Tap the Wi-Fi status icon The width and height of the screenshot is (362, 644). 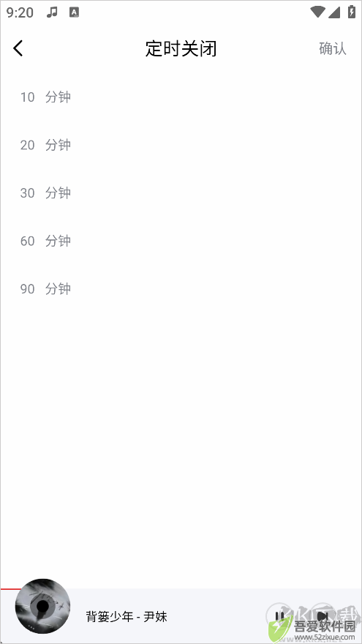point(317,12)
